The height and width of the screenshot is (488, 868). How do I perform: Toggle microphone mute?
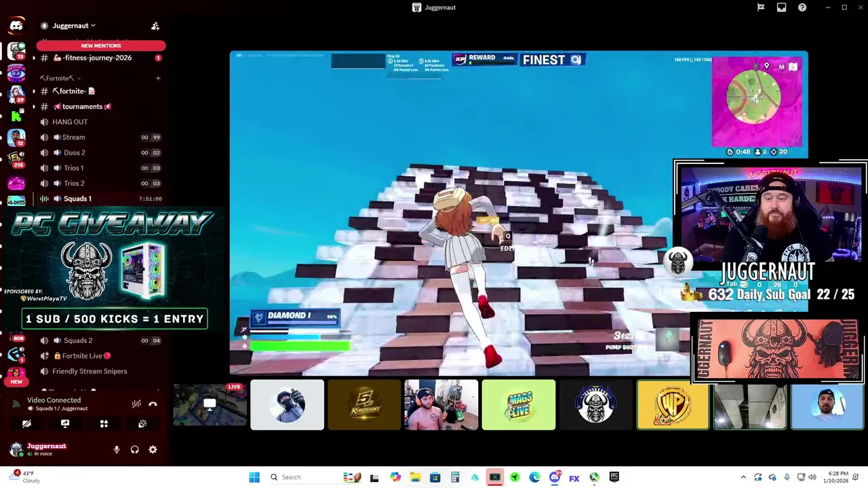(x=117, y=449)
